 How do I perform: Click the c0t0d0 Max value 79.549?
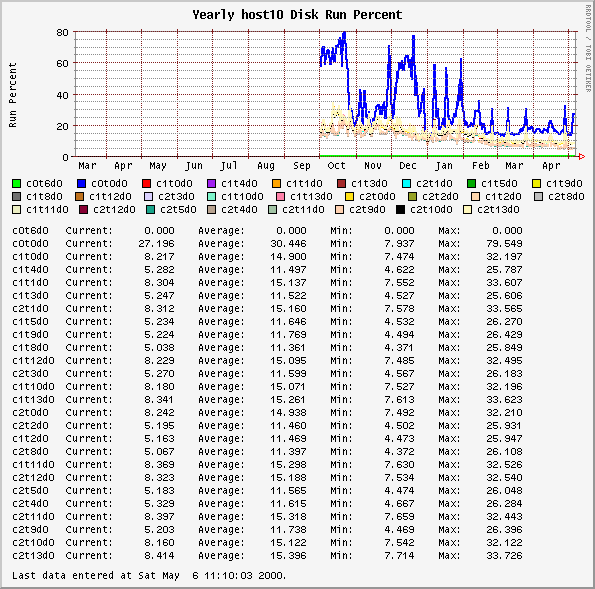pos(504,244)
